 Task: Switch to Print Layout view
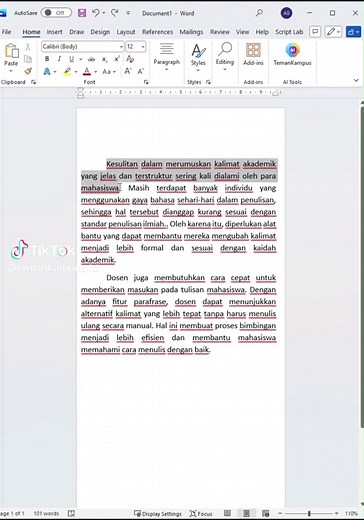click(x=246, y=513)
